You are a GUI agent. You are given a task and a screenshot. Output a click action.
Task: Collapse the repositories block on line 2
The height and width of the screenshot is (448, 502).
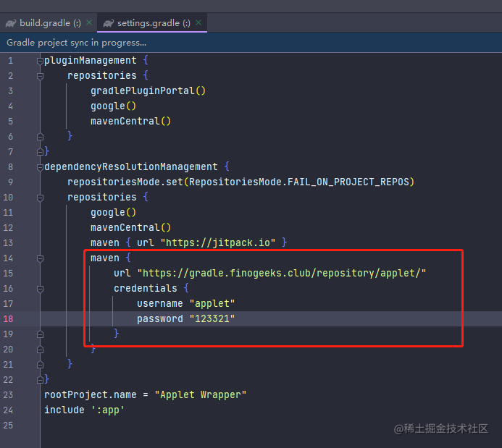coord(40,76)
